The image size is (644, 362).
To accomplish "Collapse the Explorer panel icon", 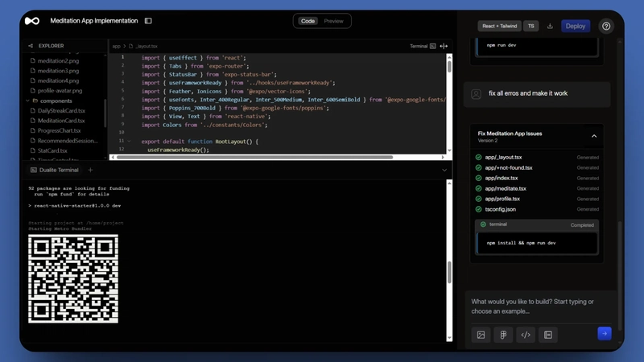I will [x=31, y=46].
